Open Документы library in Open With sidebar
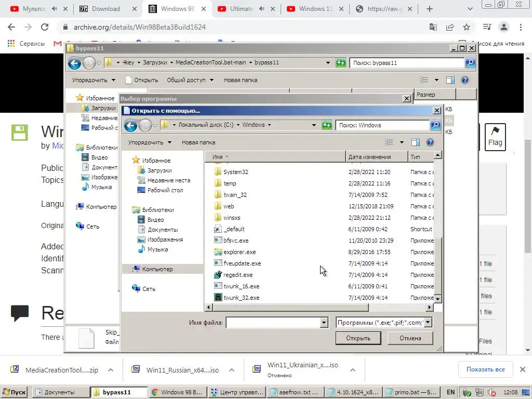Screen dimensions: 532x399 pyautogui.click(x=163, y=230)
